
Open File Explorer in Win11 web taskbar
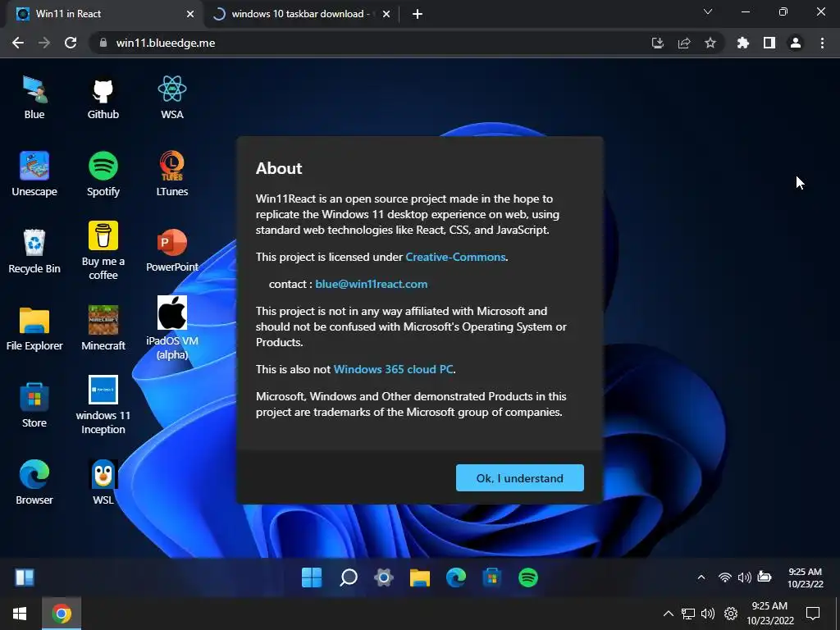click(420, 577)
